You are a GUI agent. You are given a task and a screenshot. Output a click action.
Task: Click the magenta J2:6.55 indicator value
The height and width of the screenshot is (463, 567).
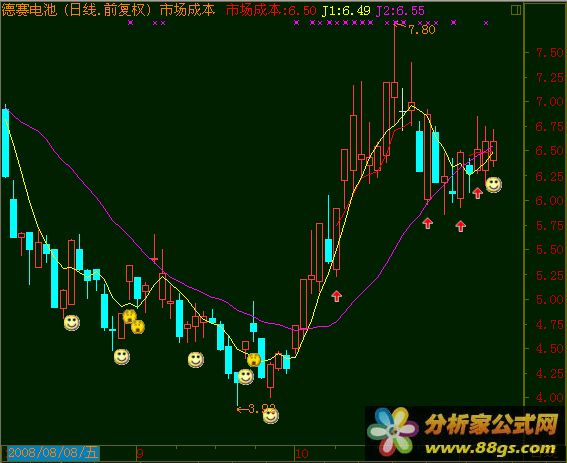click(x=400, y=10)
